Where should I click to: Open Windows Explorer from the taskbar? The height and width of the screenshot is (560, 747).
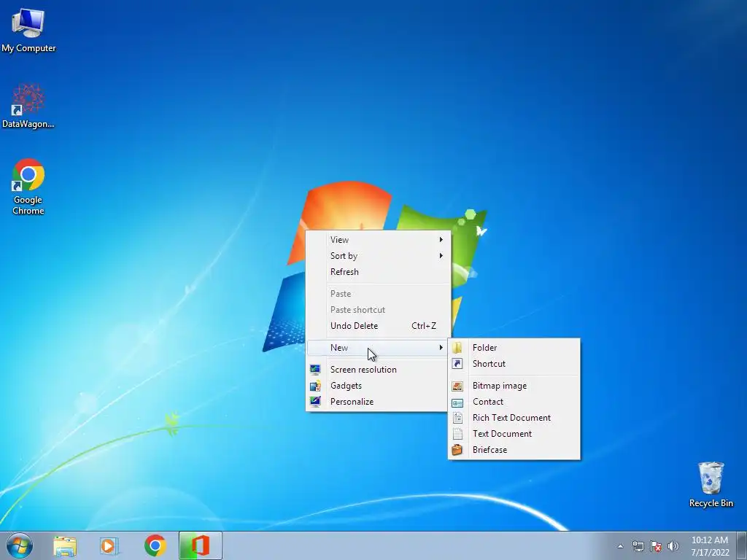point(65,546)
